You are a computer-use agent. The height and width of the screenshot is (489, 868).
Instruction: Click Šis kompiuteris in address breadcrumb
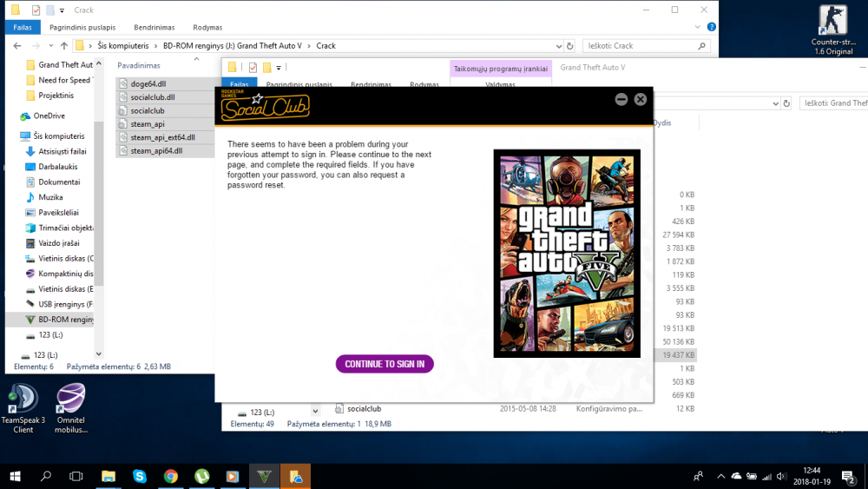(123, 46)
